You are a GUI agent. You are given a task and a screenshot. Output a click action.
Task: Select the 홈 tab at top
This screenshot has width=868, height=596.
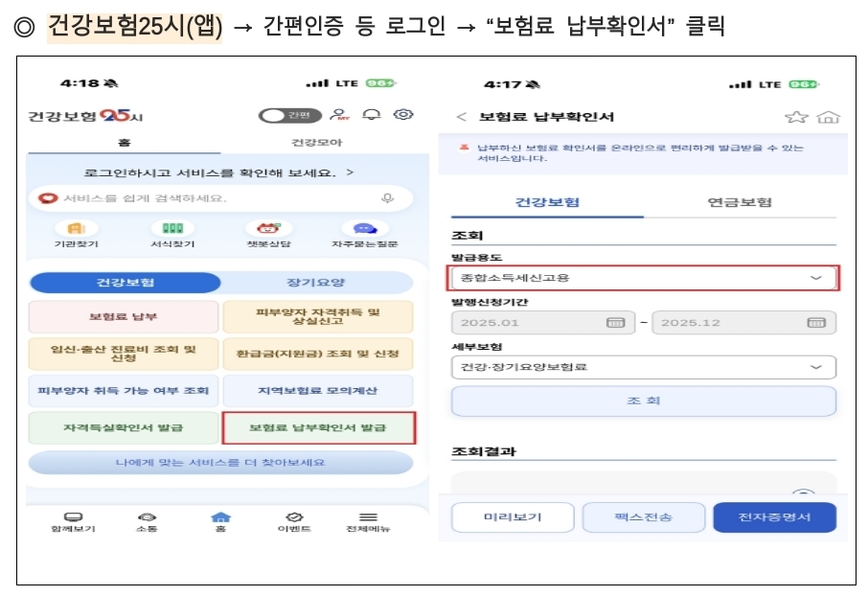pyautogui.click(x=124, y=143)
